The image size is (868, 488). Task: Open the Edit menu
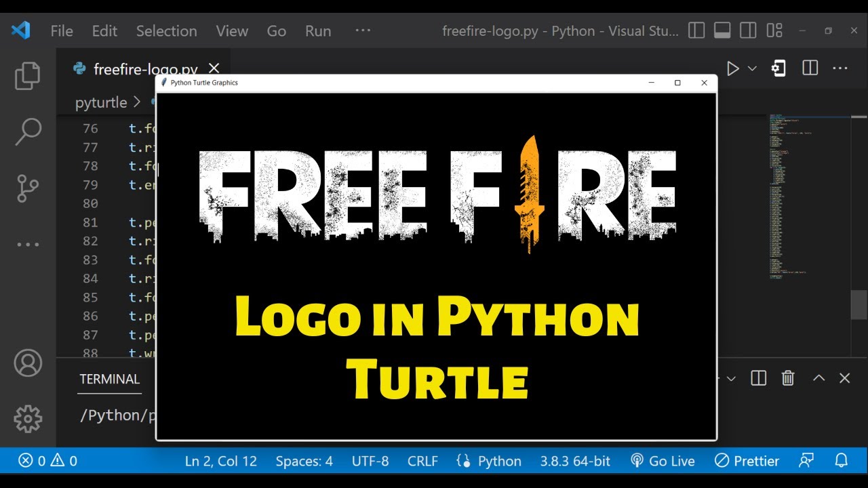point(104,30)
